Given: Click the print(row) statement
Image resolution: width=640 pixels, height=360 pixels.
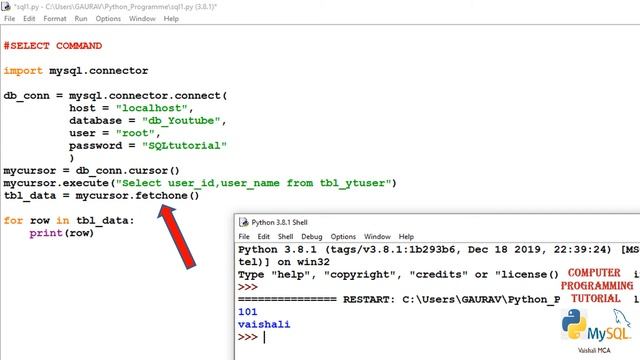Looking at the screenshot, I should point(62,233).
